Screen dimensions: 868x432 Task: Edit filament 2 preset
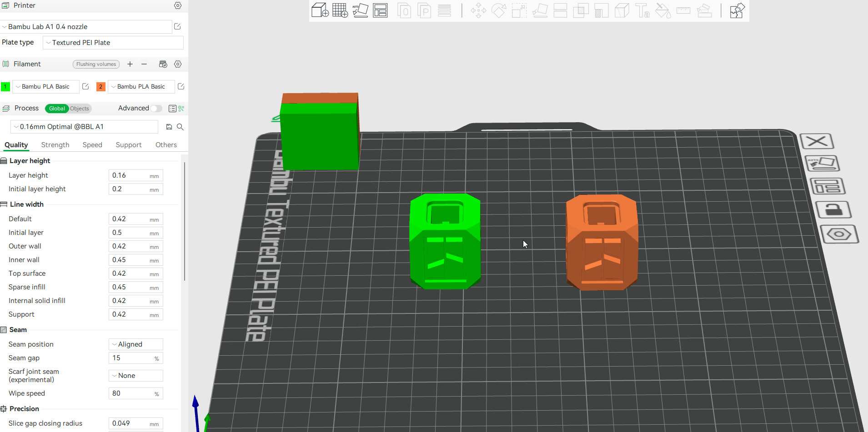coord(181,86)
